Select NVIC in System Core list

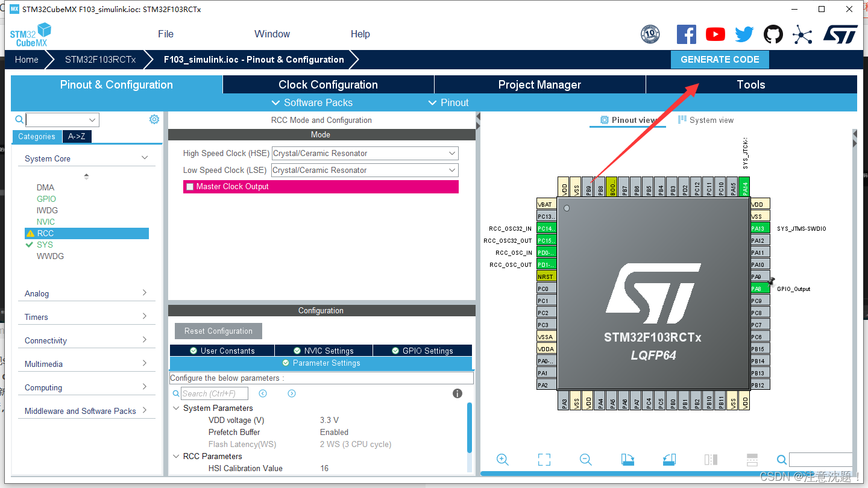[46, 222]
